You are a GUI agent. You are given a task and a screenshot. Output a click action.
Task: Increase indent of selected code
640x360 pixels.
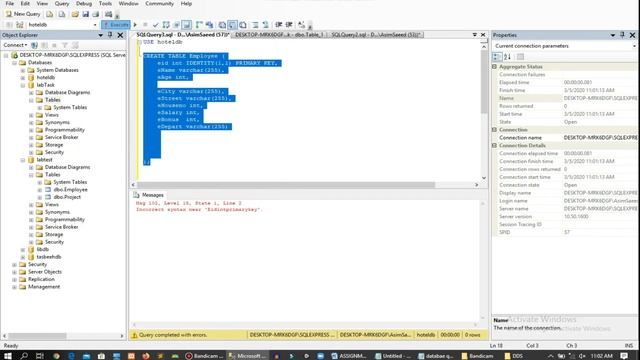pos(289,25)
